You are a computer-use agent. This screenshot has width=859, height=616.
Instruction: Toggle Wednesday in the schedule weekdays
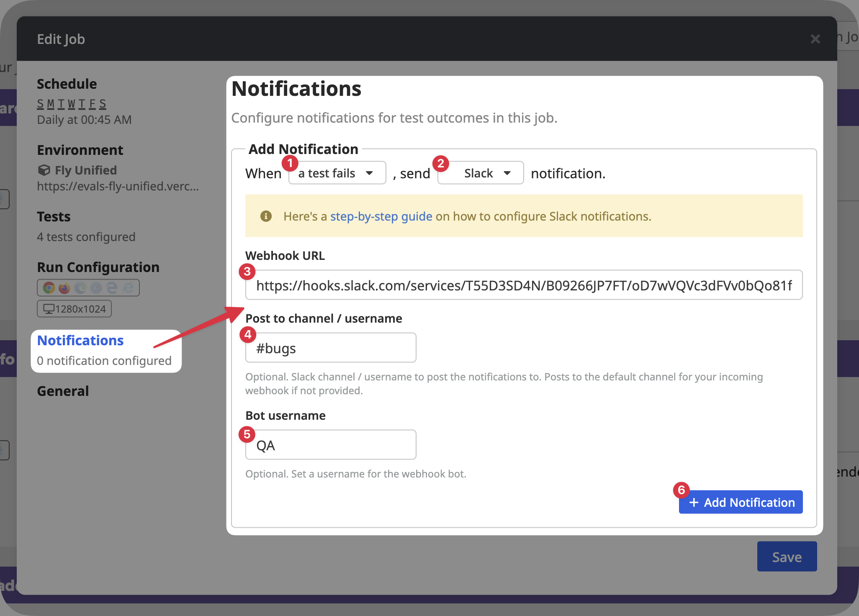tap(72, 104)
